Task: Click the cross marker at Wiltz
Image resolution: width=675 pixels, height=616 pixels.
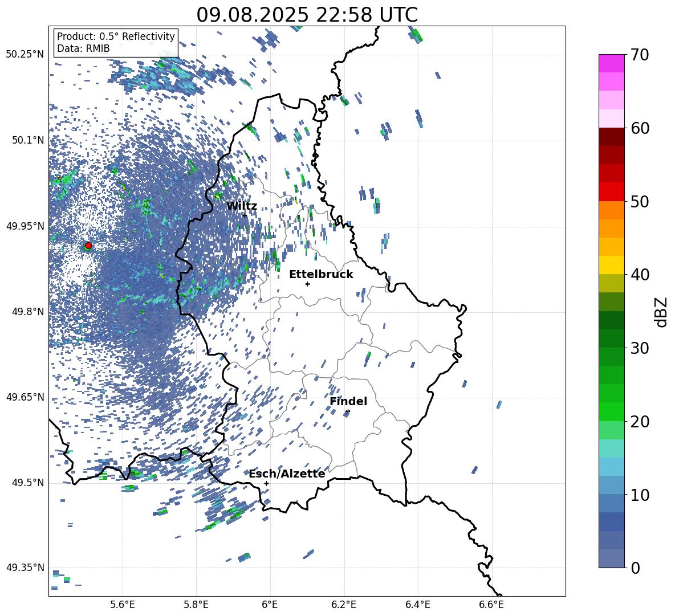Action: pyautogui.click(x=245, y=215)
